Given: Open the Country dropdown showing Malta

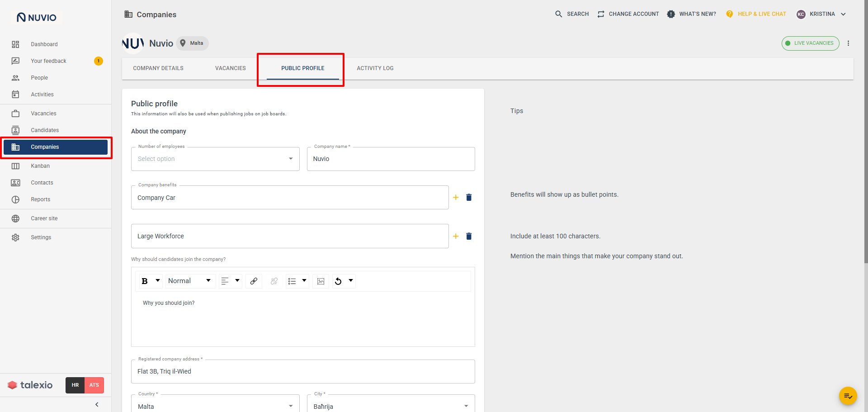Looking at the screenshot, I should [215, 406].
